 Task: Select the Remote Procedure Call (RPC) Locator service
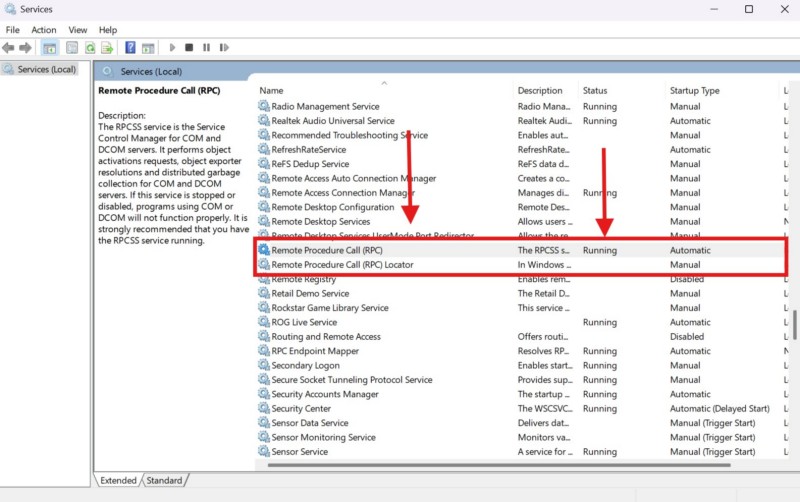pos(342,265)
